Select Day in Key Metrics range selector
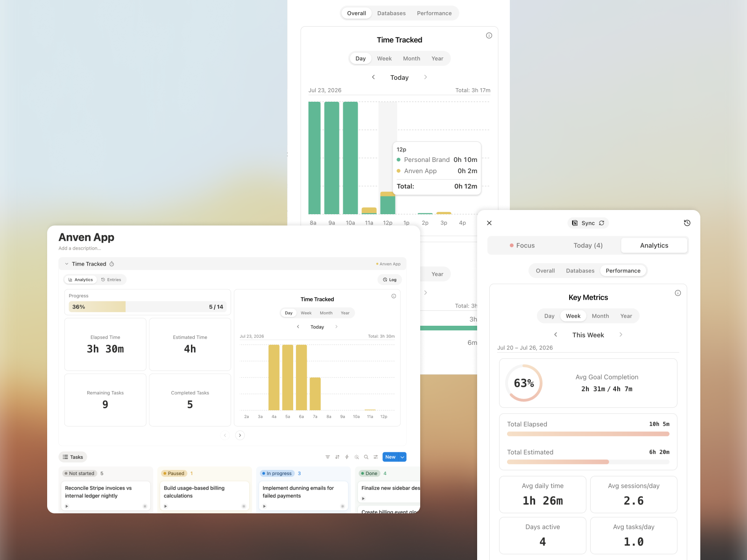Viewport: 747px width, 560px height. (x=550, y=316)
